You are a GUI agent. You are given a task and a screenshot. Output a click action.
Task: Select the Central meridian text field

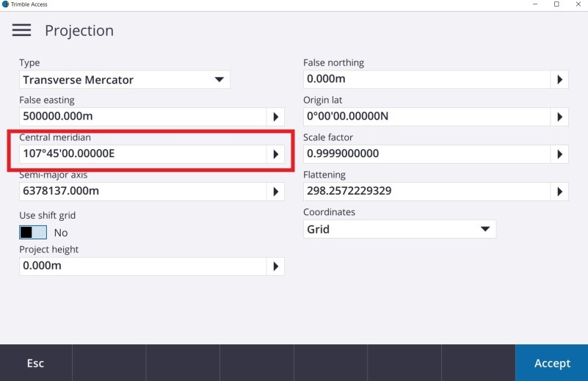pos(142,154)
